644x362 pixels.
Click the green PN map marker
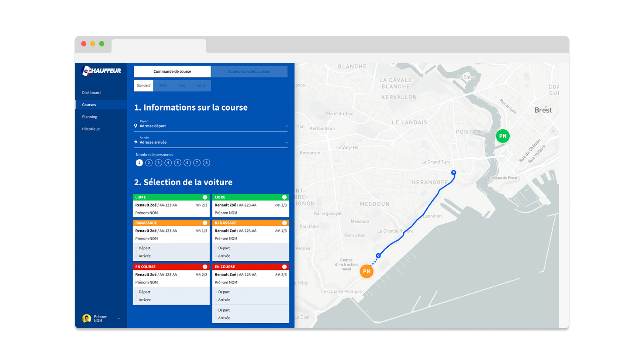point(502,136)
